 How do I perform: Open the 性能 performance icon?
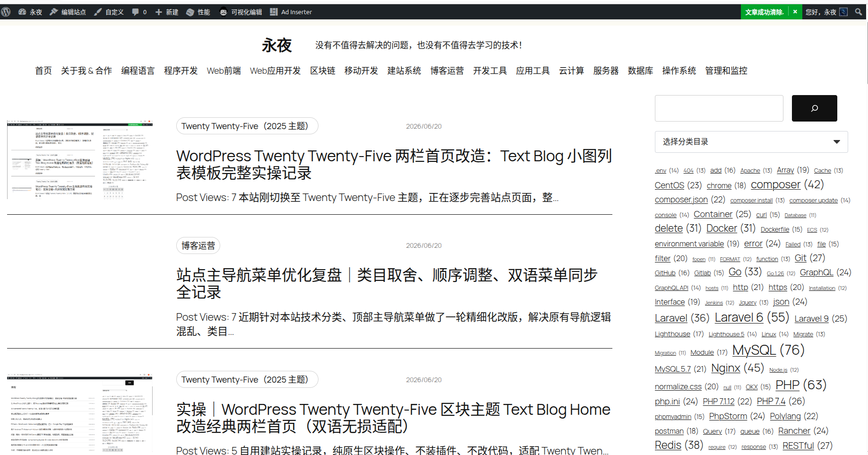pyautogui.click(x=190, y=12)
